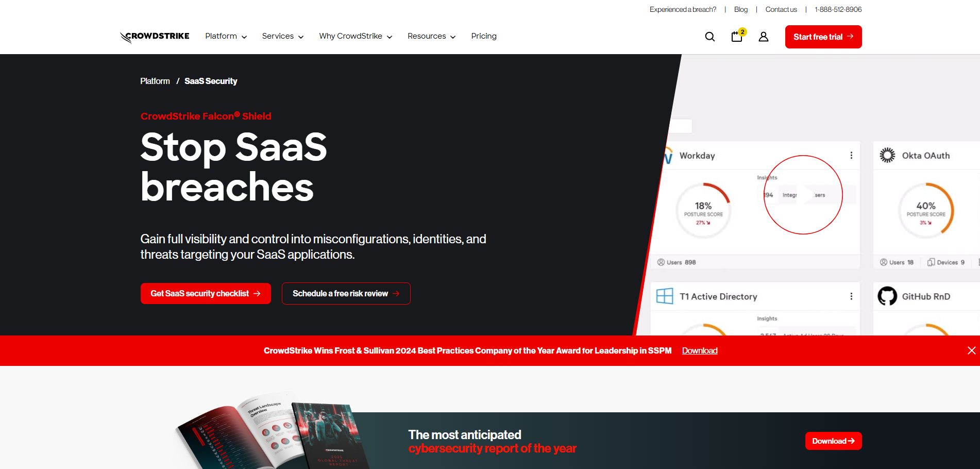
Task: Click the CrowdStrike logo
Action: [x=155, y=37]
